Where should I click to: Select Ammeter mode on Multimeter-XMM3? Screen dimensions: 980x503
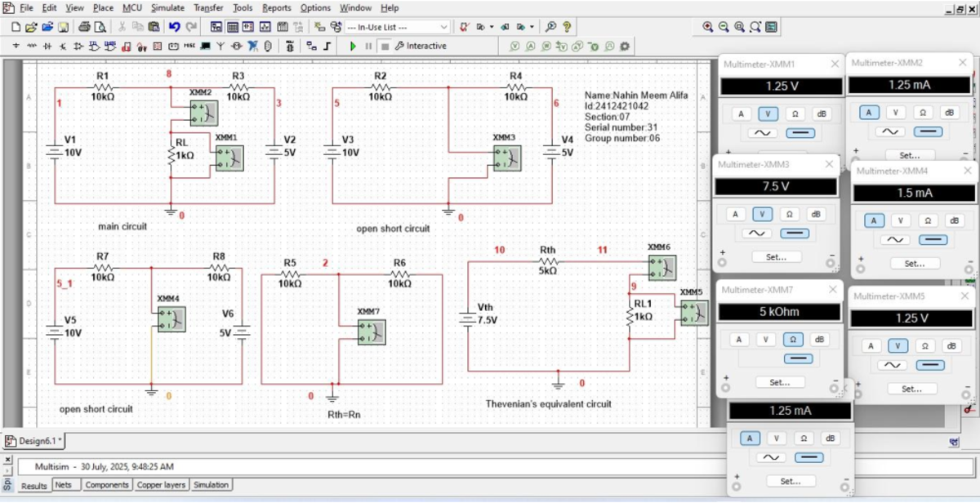click(736, 214)
